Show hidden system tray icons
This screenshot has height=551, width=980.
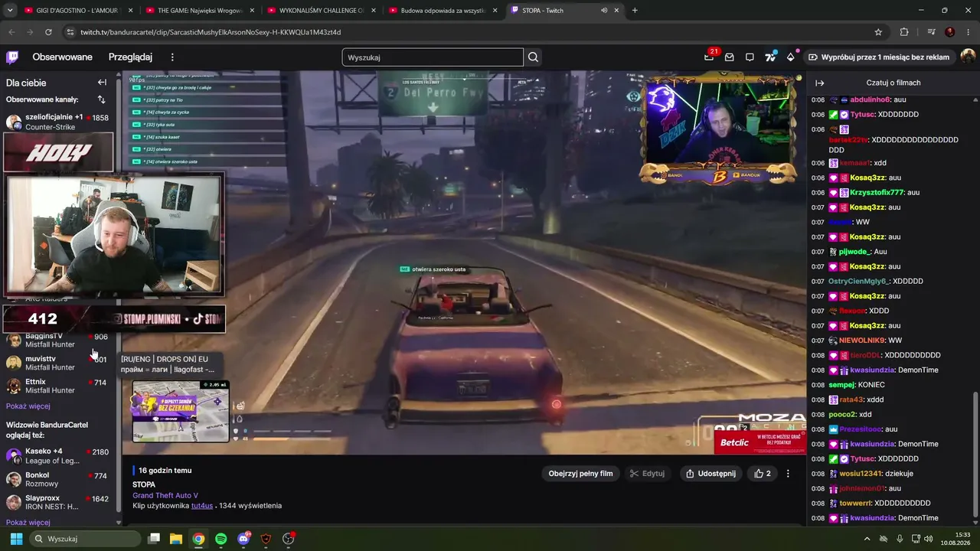click(x=868, y=539)
